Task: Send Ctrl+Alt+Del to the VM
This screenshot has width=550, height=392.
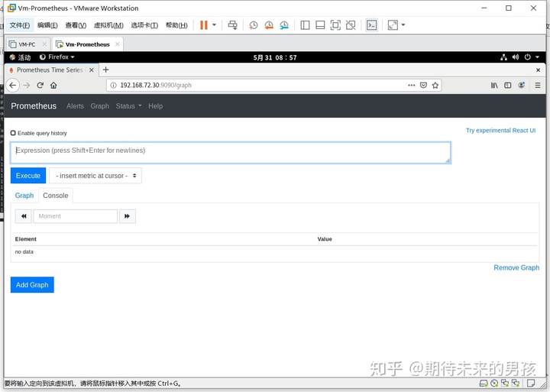Action: click(232, 25)
